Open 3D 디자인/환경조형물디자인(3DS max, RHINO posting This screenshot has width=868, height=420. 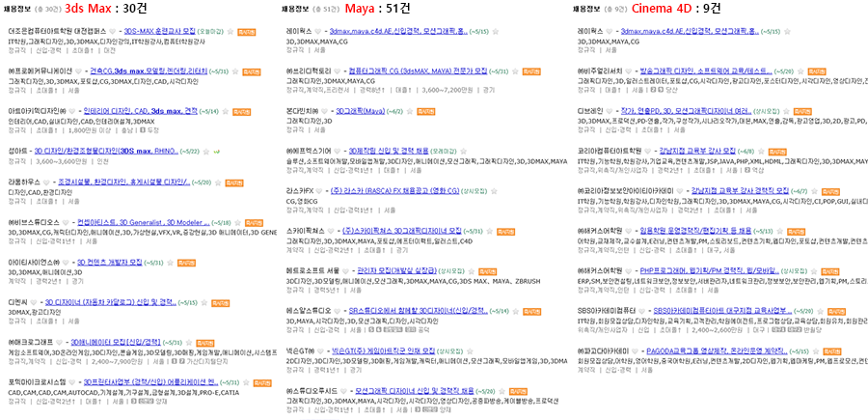click(x=106, y=151)
